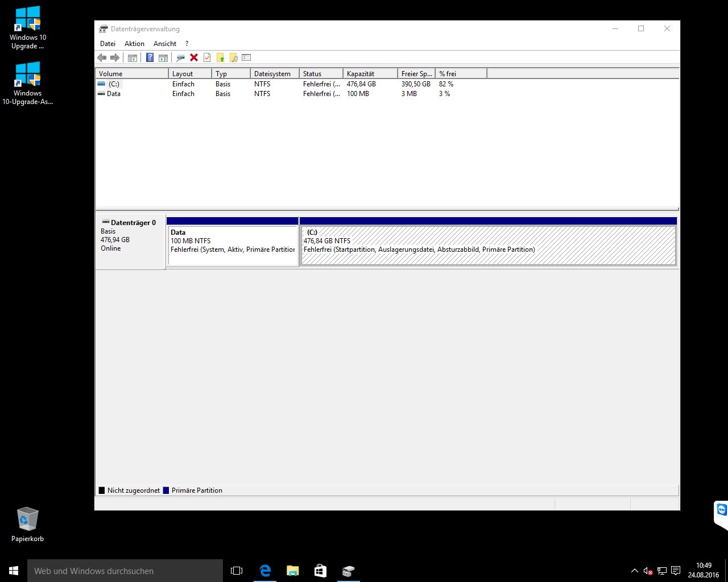Click the folder with green arrow icon
The image size is (728, 582).
pyautogui.click(x=220, y=57)
